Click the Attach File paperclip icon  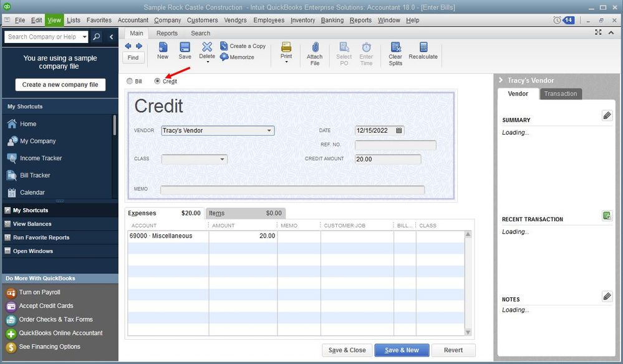pos(315,47)
